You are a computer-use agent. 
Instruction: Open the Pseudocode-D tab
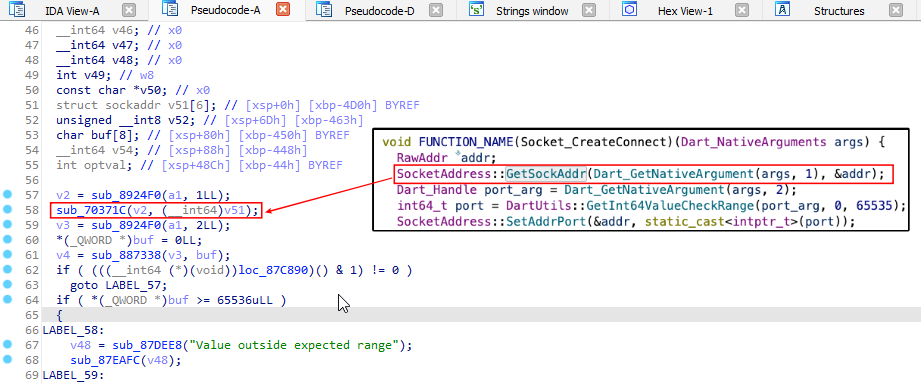[379, 11]
